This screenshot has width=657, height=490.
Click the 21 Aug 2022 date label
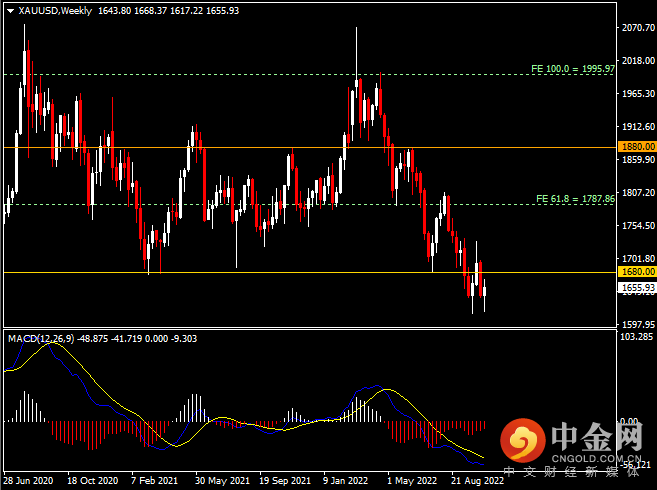click(477, 481)
